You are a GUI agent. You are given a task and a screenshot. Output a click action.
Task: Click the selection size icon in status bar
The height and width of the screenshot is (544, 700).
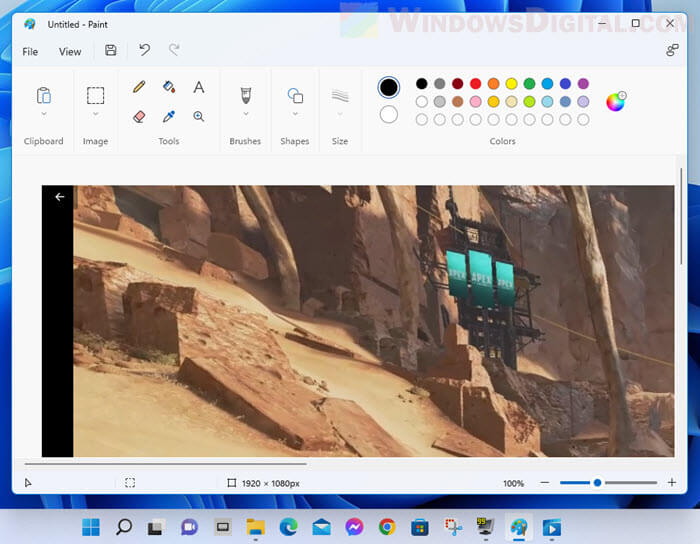click(x=130, y=482)
